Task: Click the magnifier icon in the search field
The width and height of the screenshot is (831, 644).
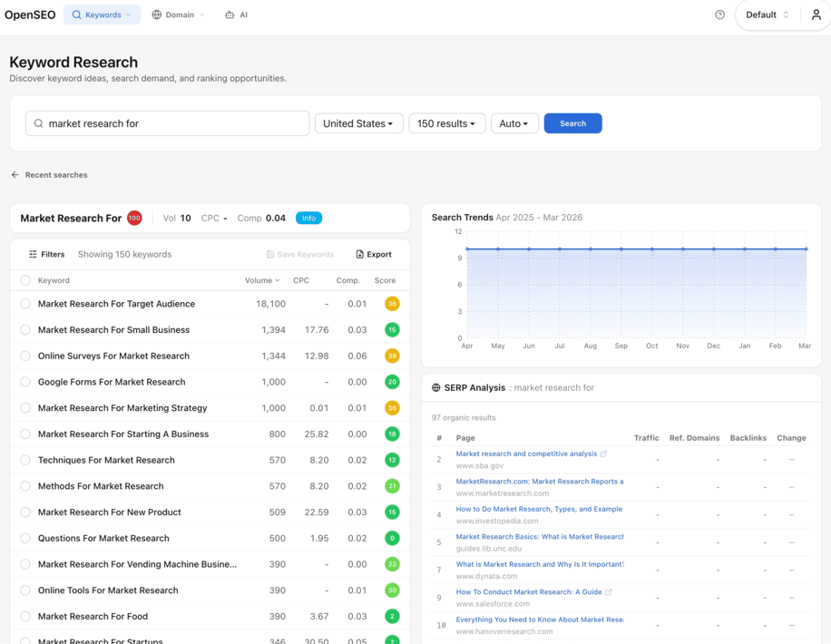Action: [39, 123]
